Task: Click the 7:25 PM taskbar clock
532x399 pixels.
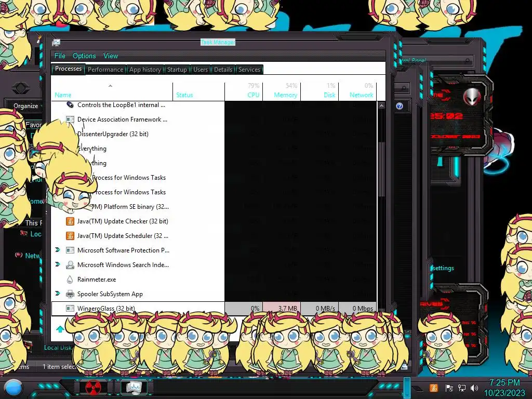Action: (504, 383)
